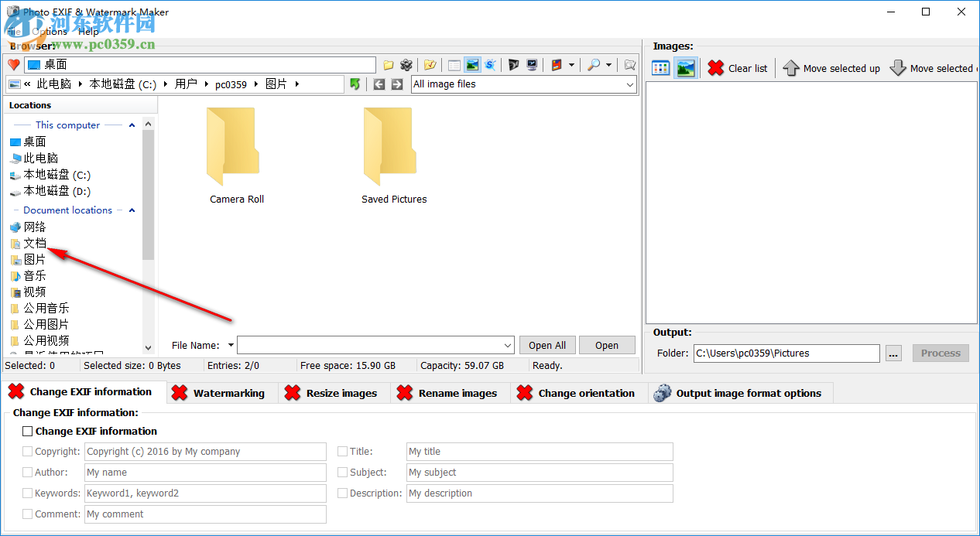Switch to details list view in the file browser
This screenshot has height=536, width=980.
tap(454, 65)
